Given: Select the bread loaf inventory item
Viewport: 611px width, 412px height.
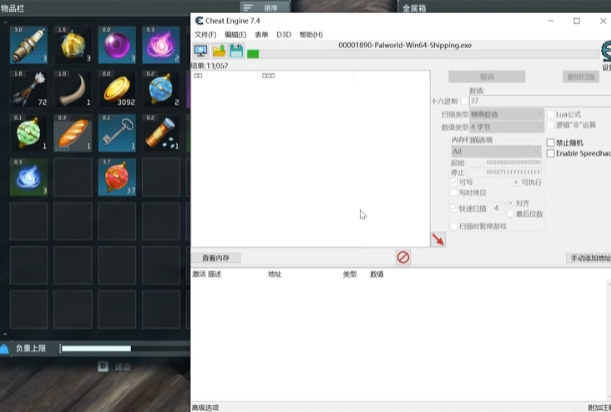Looking at the screenshot, I should tap(73, 133).
